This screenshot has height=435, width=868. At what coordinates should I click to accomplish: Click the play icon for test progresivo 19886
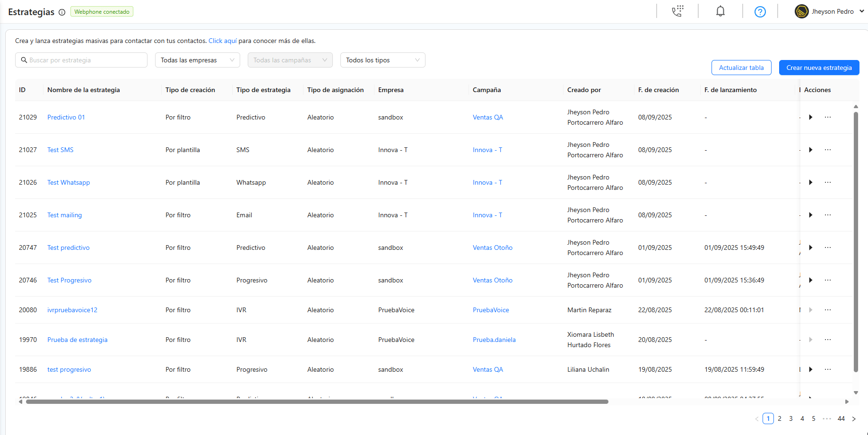pyautogui.click(x=810, y=369)
